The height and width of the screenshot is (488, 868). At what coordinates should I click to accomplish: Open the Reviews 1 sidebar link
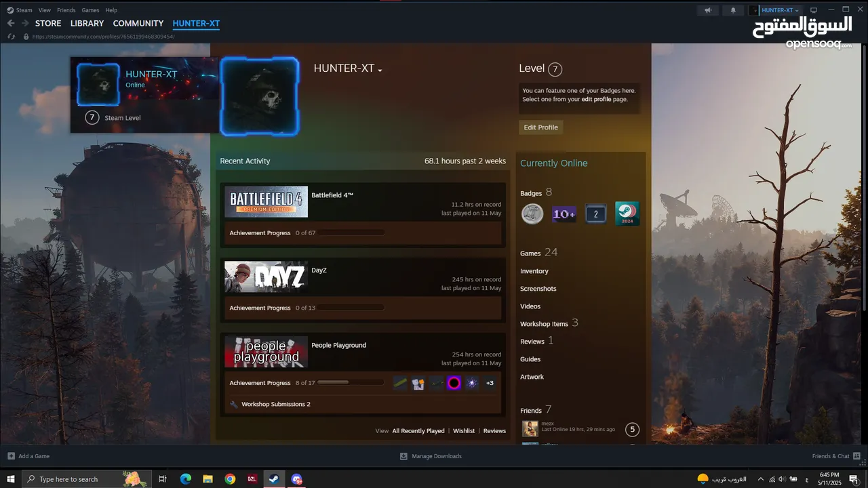click(x=537, y=341)
